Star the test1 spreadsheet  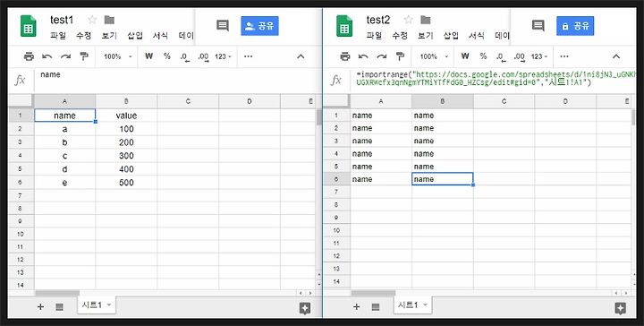92,20
